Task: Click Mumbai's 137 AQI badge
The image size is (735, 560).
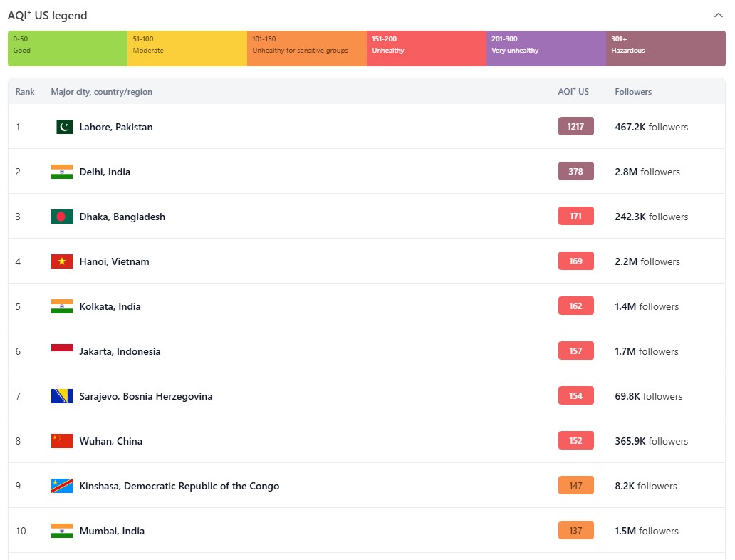Action: coord(575,531)
